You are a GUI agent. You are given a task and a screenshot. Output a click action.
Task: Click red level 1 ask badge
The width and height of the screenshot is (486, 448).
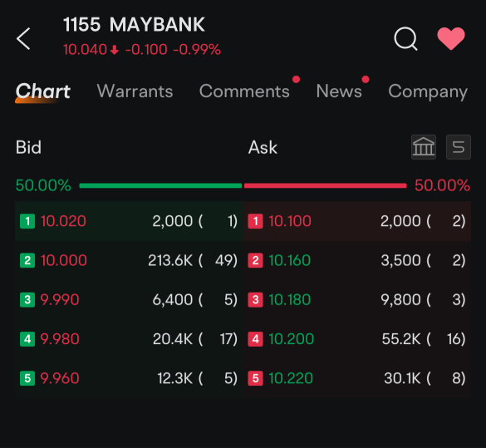coord(255,221)
